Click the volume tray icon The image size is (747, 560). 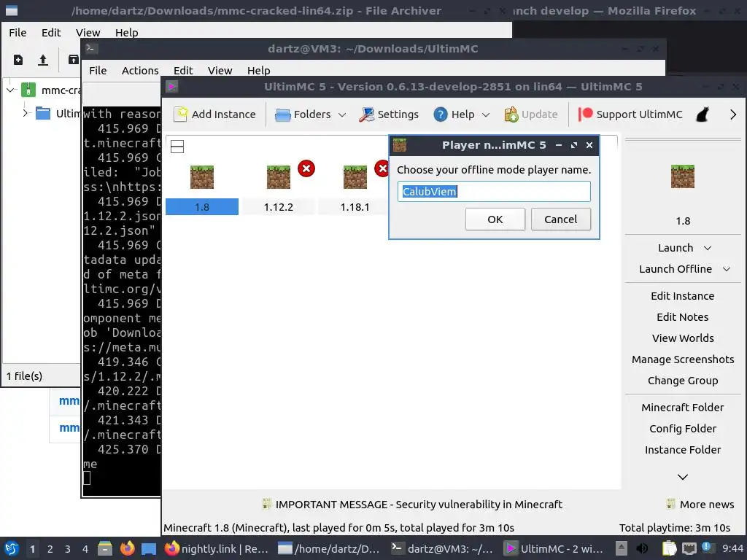click(x=642, y=548)
